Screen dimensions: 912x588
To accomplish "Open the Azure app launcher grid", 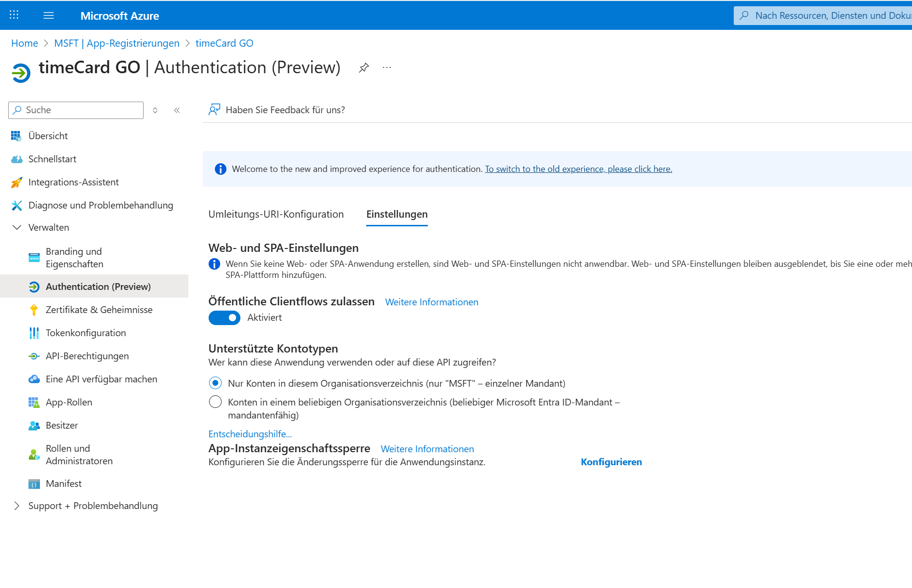I will tap(14, 15).
